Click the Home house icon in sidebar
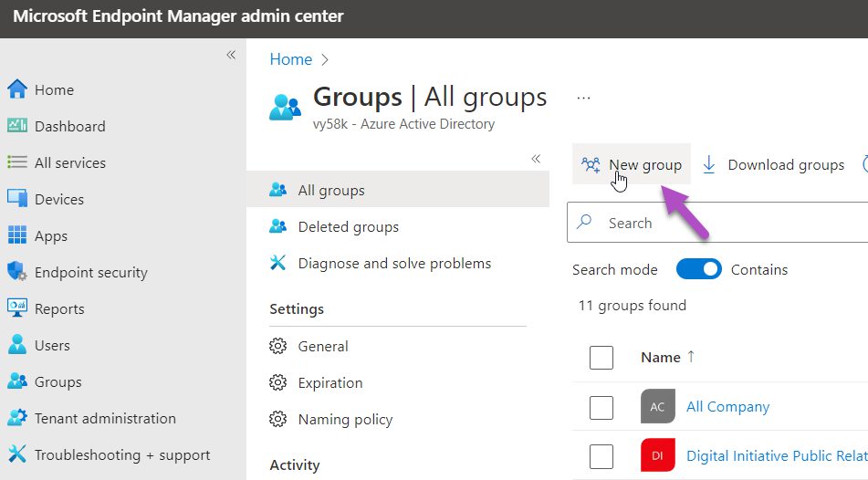Image resolution: width=868 pixels, height=480 pixels. (17, 89)
